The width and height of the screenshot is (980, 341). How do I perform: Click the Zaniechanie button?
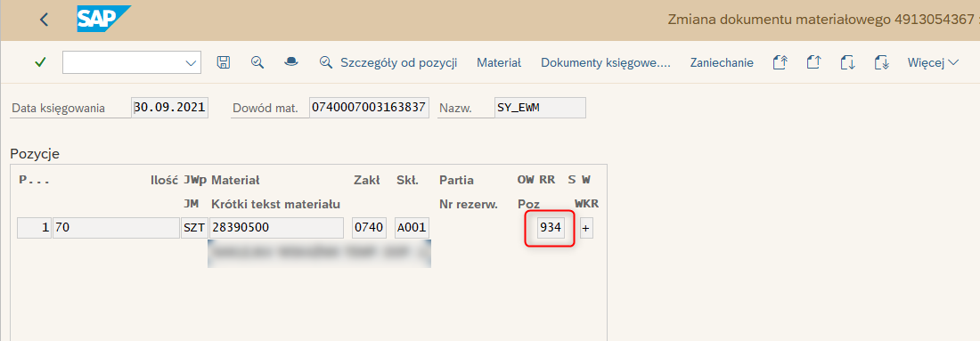tap(722, 62)
